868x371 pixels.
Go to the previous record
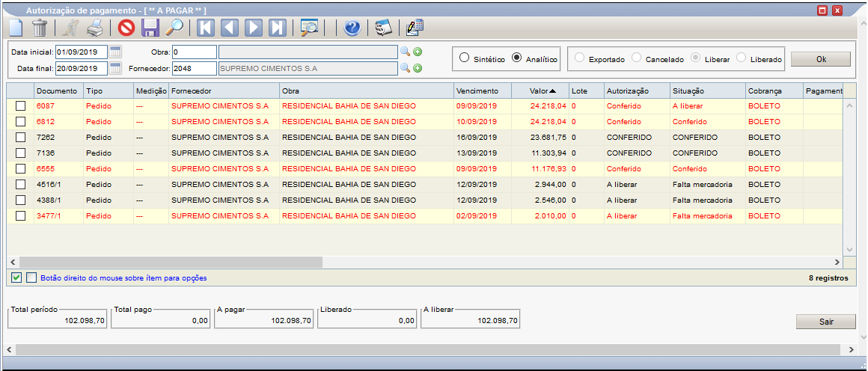(x=230, y=27)
